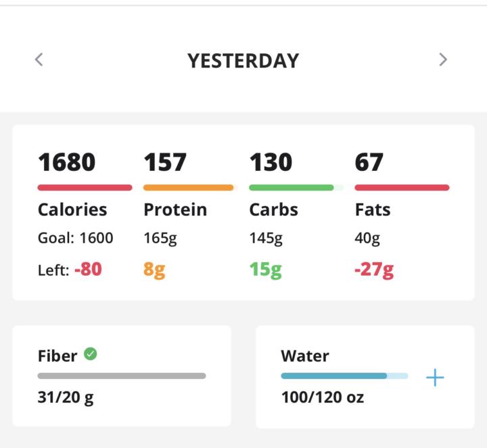Tap the red Calories progress bar
The width and height of the screenshot is (487, 448).
pos(85,187)
